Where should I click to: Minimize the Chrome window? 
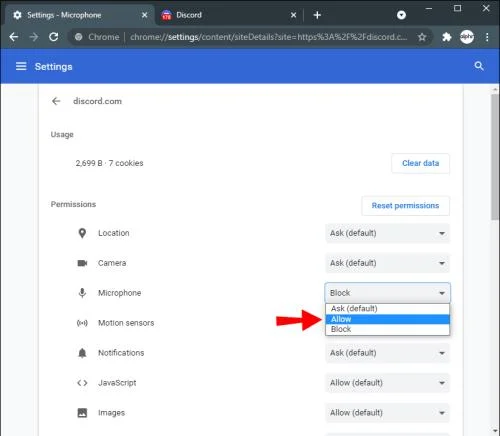(x=429, y=8)
